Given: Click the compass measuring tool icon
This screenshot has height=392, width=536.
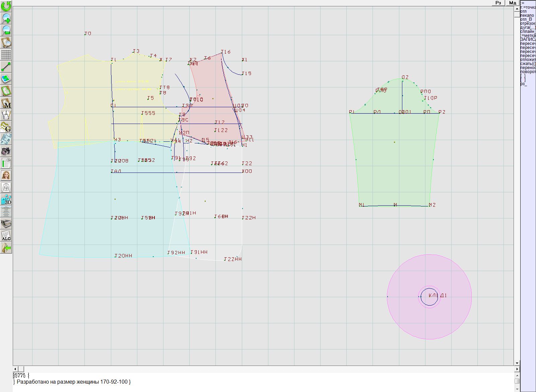Looking at the screenshot, I should (6, 115).
